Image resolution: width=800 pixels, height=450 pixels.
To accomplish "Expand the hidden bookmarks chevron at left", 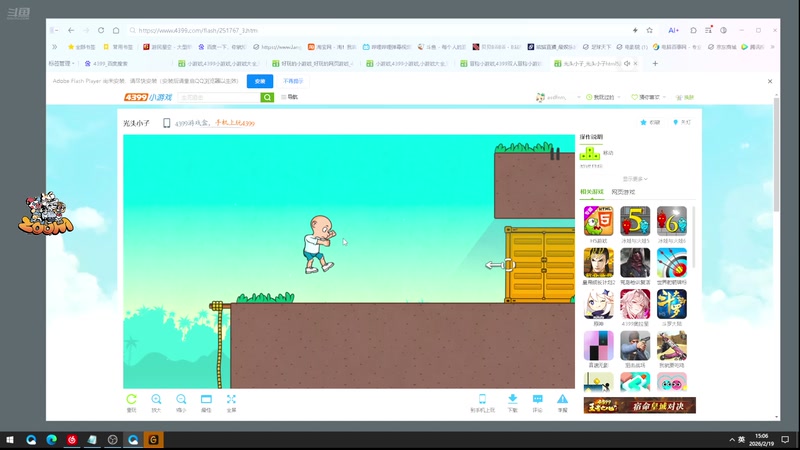I will tap(55, 47).
